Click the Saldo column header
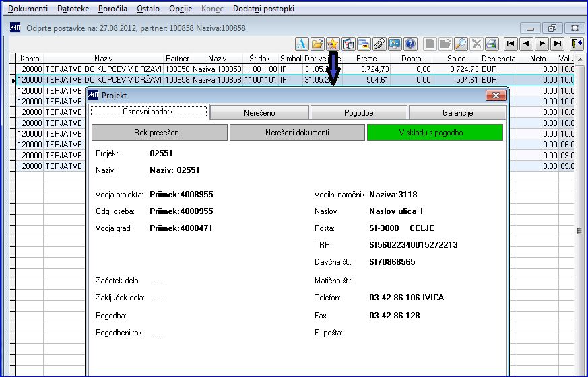Viewport: 588px width, 377px height. (x=457, y=59)
